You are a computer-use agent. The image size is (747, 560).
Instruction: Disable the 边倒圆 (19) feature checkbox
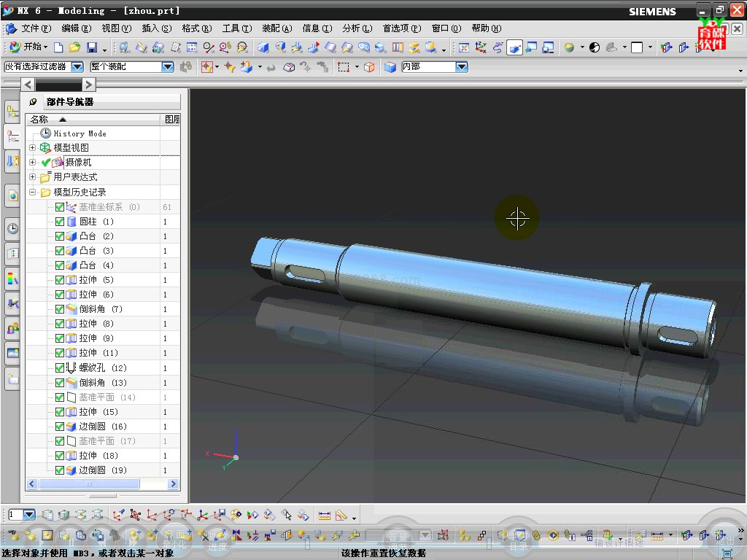pyautogui.click(x=60, y=470)
